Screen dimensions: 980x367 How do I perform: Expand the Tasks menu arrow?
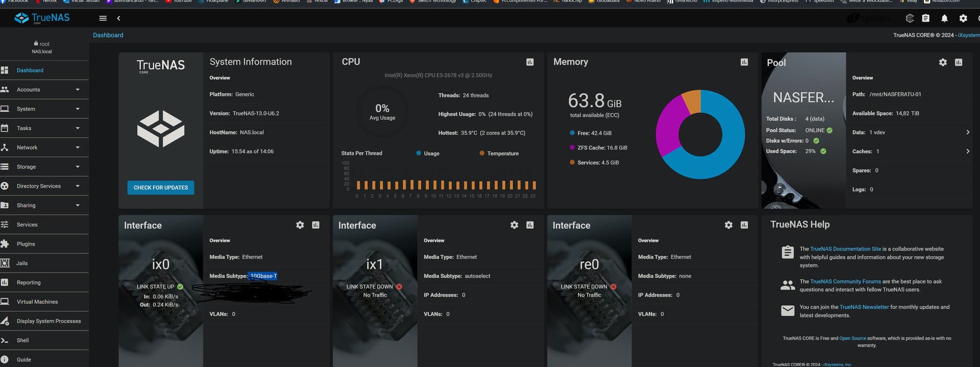pos(78,128)
